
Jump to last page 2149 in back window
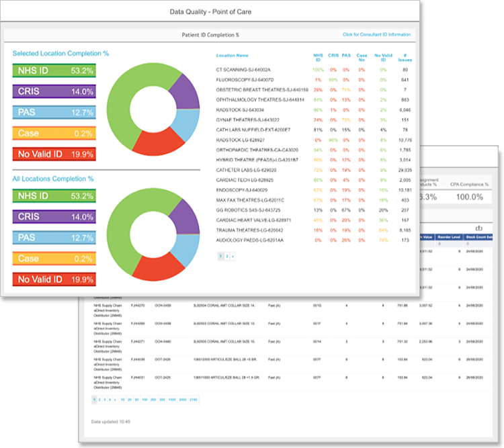194,400
